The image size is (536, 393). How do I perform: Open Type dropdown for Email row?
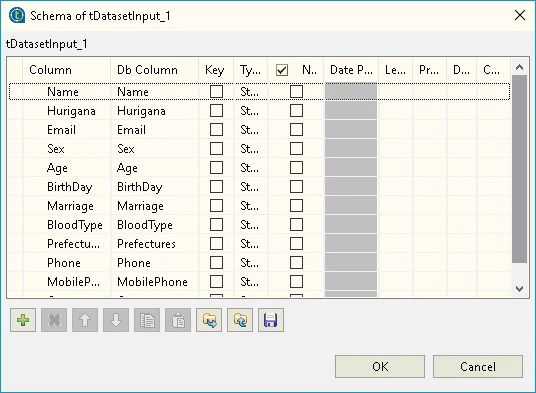(x=251, y=130)
